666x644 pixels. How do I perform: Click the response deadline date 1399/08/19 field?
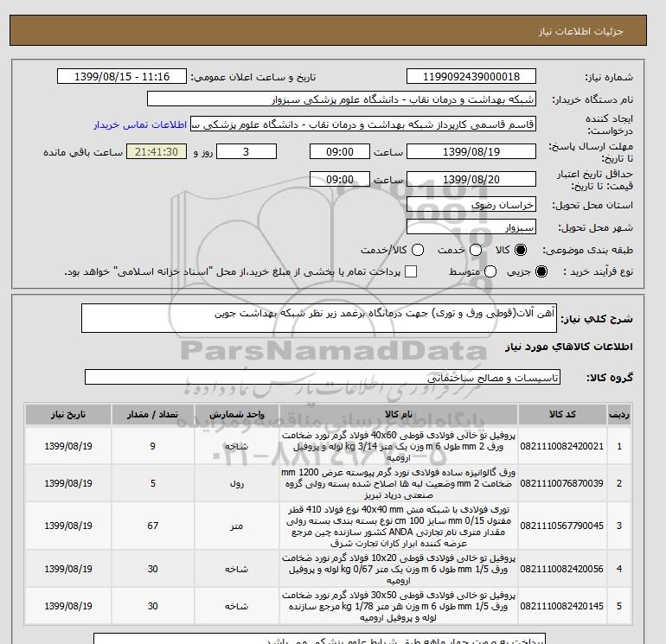pos(471,151)
